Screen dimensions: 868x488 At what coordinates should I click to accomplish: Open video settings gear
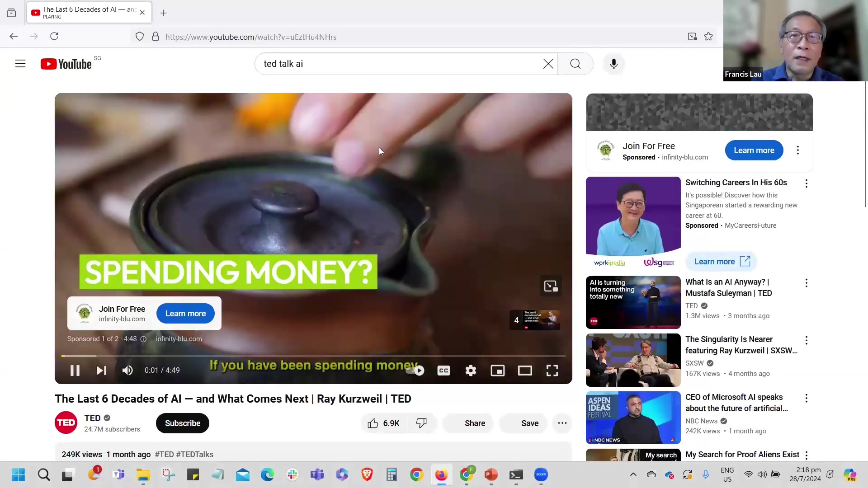pos(471,371)
